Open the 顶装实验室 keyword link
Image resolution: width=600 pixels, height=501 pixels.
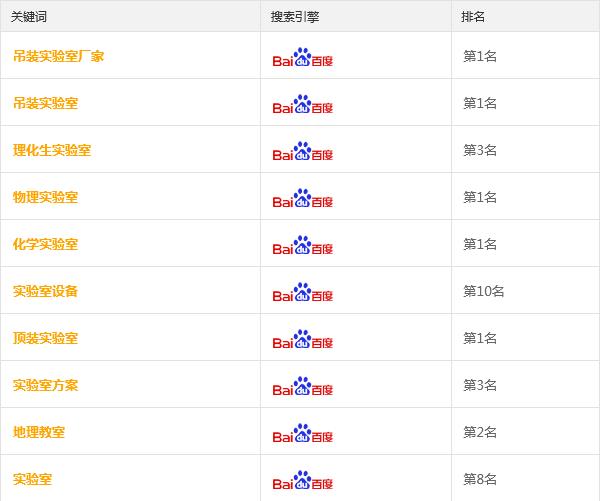[x=46, y=338]
